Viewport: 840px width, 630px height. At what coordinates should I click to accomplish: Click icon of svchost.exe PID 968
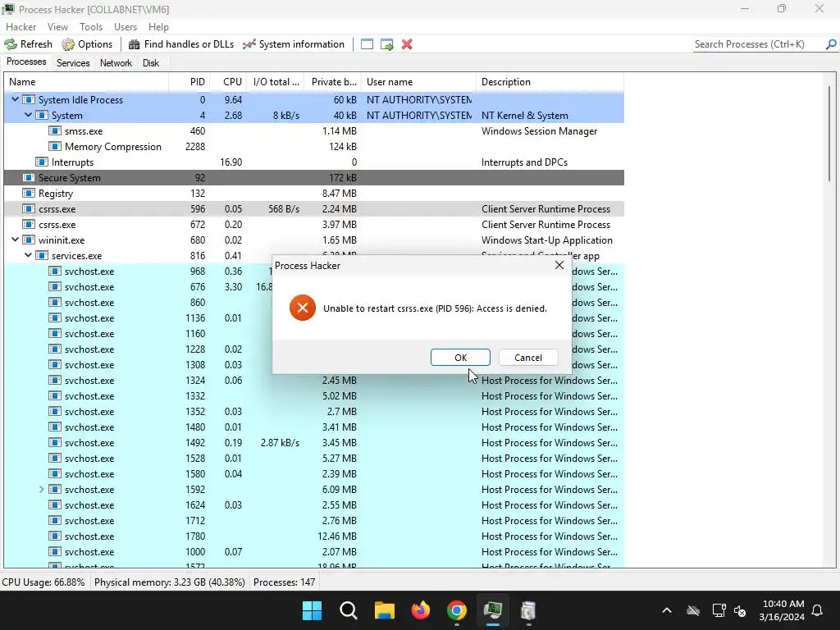pyautogui.click(x=55, y=271)
